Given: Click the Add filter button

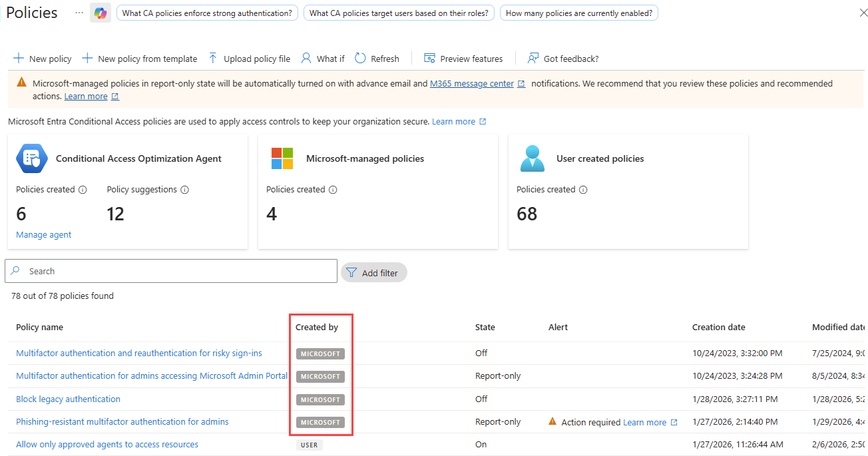Looking at the screenshot, I should pos(373,272).
